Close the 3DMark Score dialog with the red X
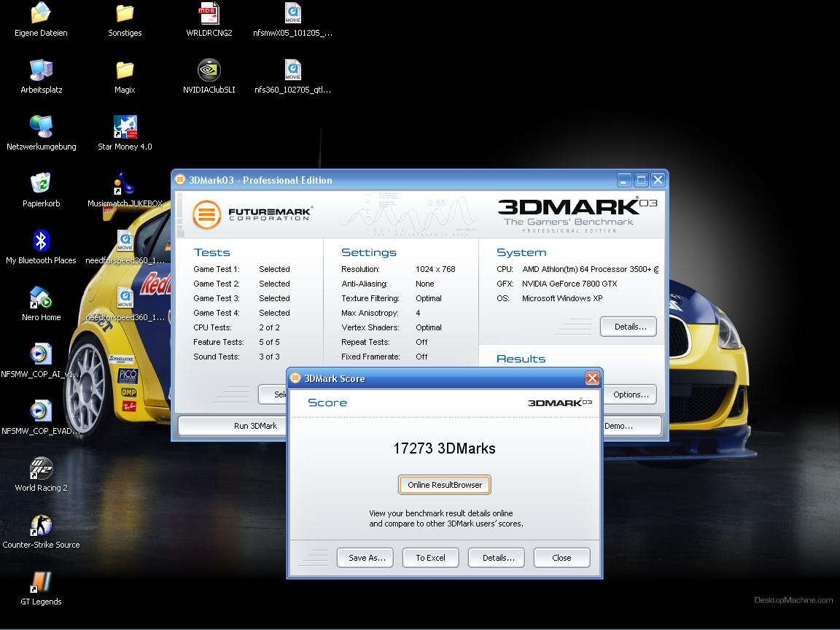Image resolution: width=840 pixels, height=630 pixels. (592, 378)
